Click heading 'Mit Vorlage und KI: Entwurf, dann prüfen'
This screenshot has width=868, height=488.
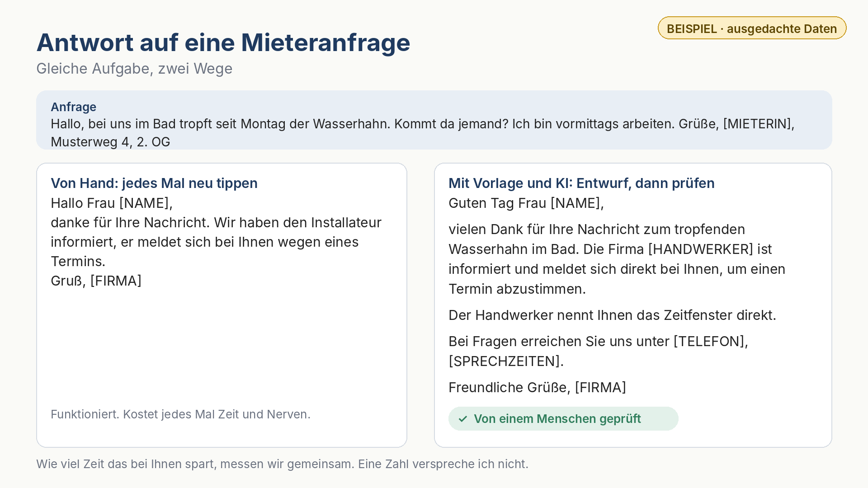point(581,183)
